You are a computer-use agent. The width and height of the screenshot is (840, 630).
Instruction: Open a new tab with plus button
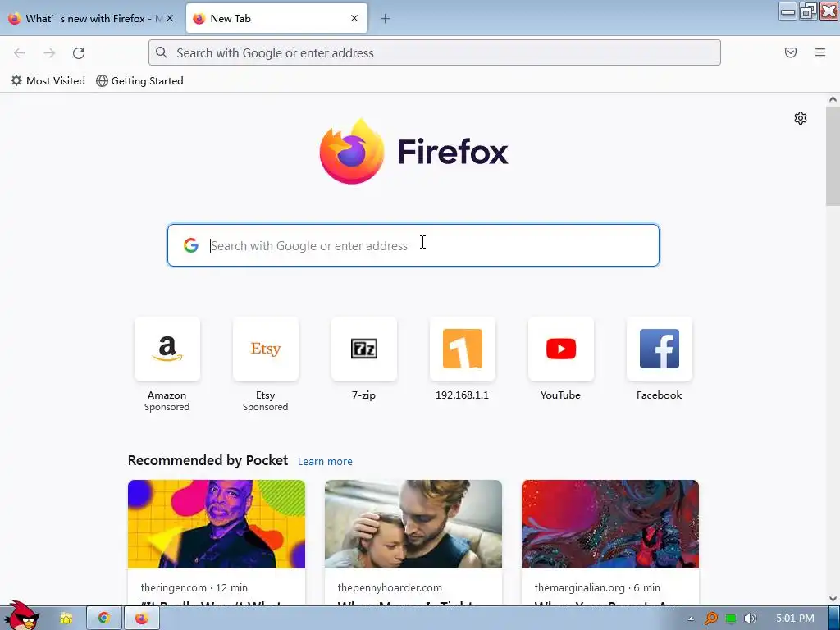[386, 19]
